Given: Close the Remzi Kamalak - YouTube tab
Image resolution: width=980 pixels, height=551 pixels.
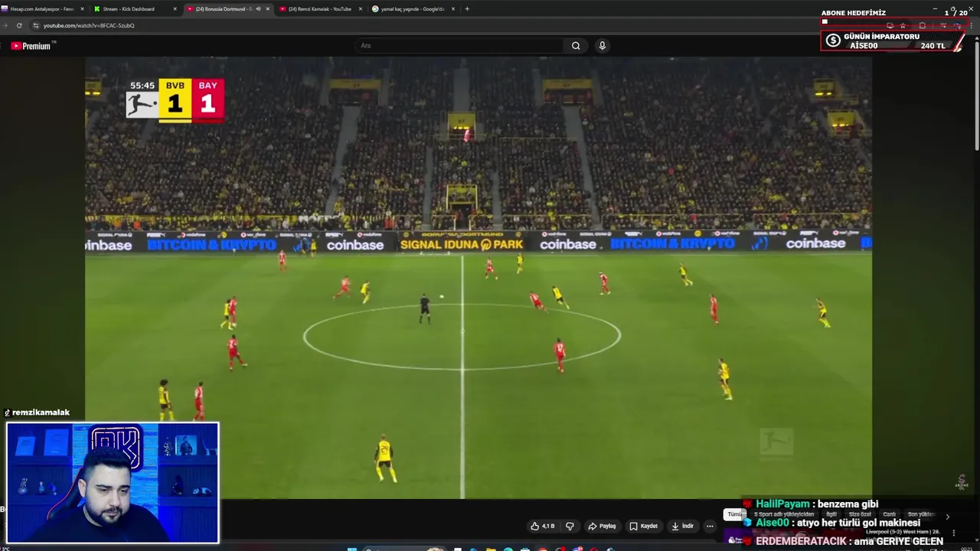Looking at the screenshot, I should (360, 9).
